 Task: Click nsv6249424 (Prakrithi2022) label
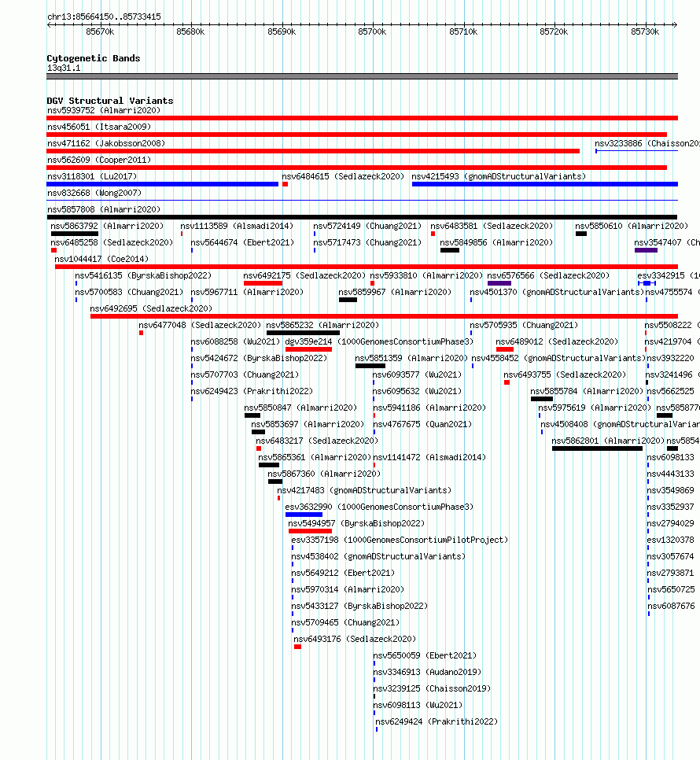[x=437, y=721]
